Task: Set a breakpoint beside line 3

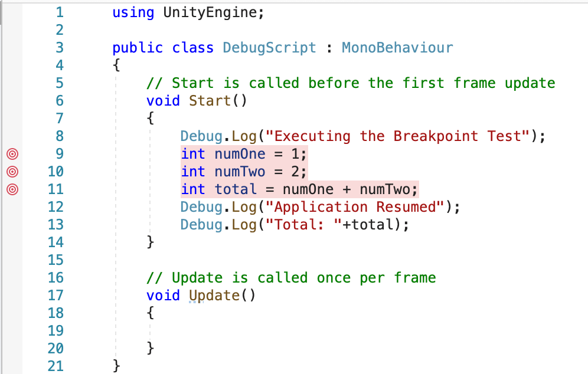Action: [x=12, y=48]
